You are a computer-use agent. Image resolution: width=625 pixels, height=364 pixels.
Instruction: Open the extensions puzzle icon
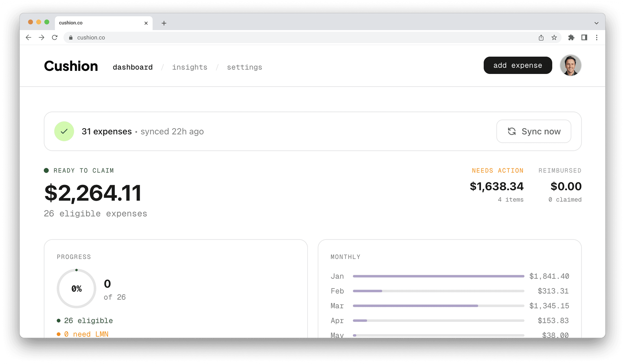(571, 37)
